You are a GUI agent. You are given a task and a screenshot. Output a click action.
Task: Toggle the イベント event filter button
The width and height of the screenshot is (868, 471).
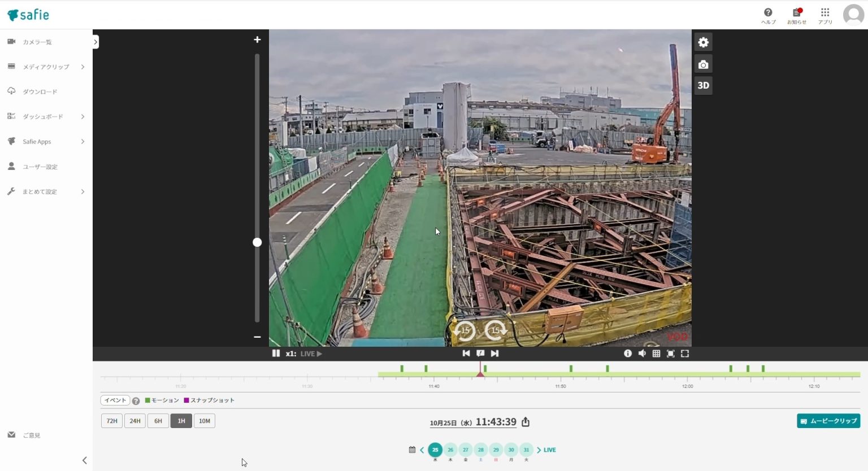(115, 400)
